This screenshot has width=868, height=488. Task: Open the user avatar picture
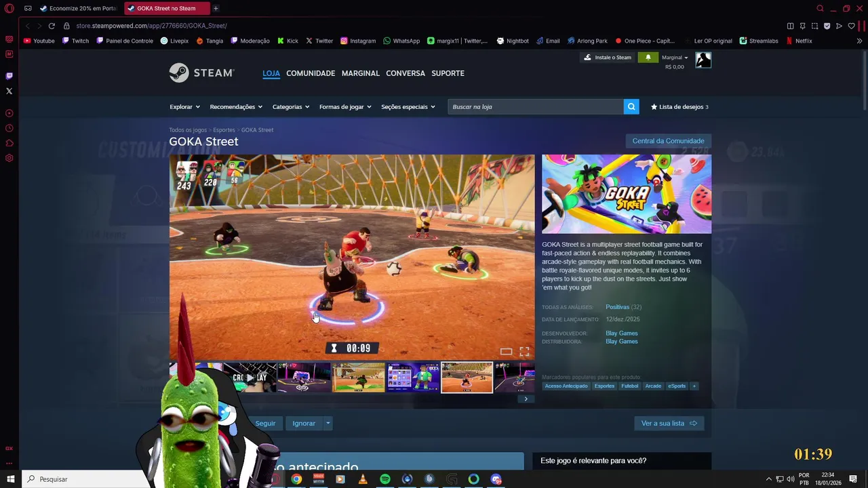pyautogui.click(x=703, y=60)
